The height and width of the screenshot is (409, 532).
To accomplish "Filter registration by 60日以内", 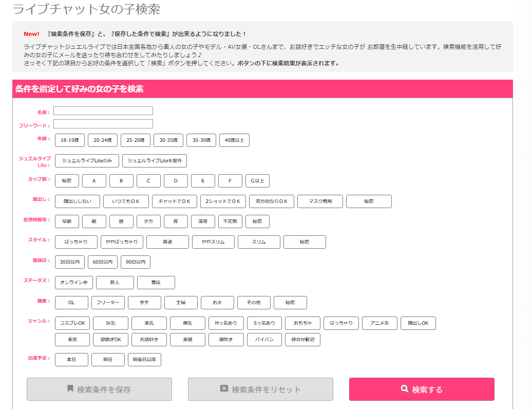I will pyautogui.click(x=103, y=262).
